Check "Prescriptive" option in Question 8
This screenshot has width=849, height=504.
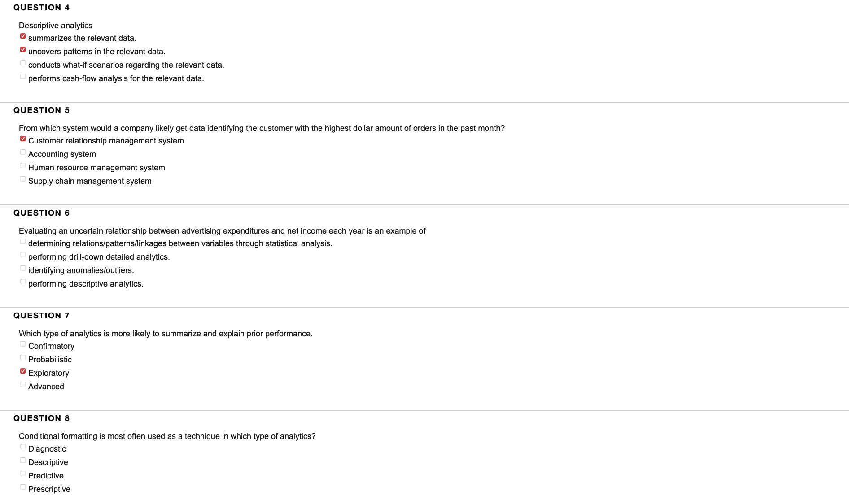click(23, 487)
